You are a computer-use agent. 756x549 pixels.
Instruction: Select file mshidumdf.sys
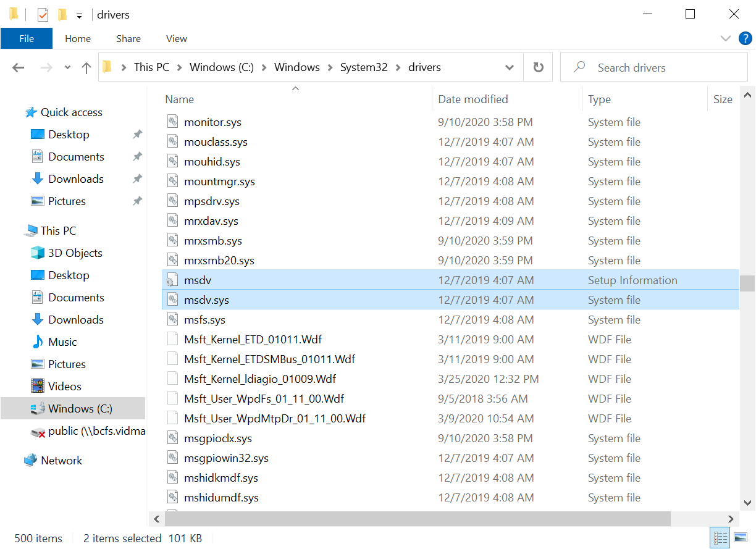tap(221, 498)
